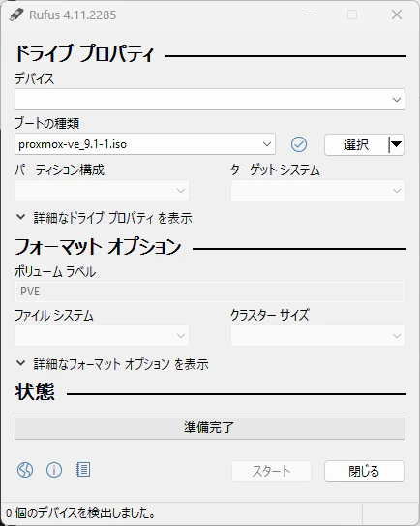Click the スタート button

[271, 471]
